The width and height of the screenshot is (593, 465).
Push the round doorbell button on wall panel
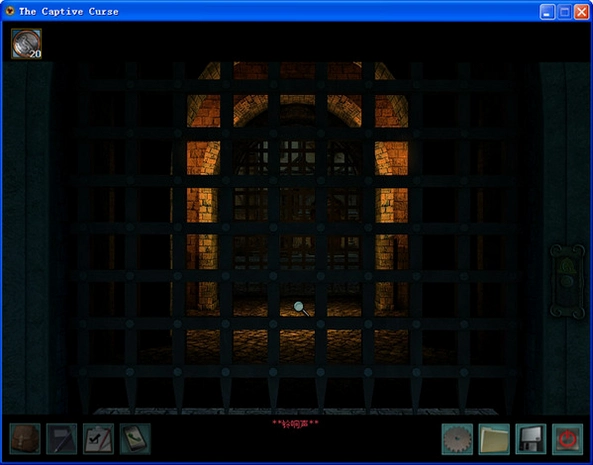click(567, 281)
